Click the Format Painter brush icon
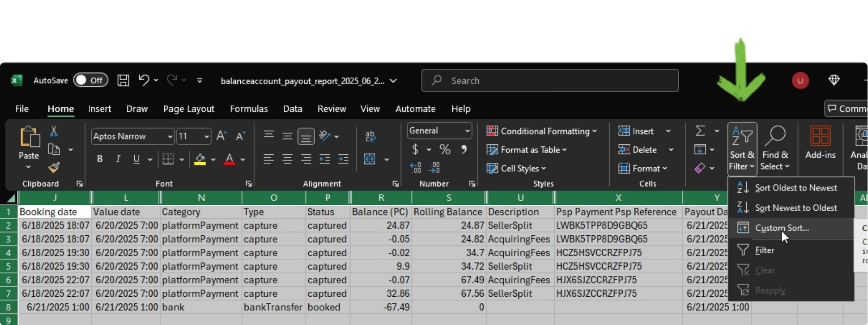Viewport: 868px width, 325px height. (54, 167)
